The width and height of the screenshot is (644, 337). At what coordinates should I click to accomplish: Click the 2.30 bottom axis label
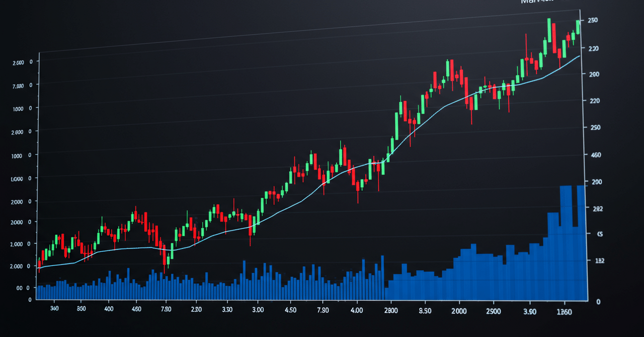196,310
